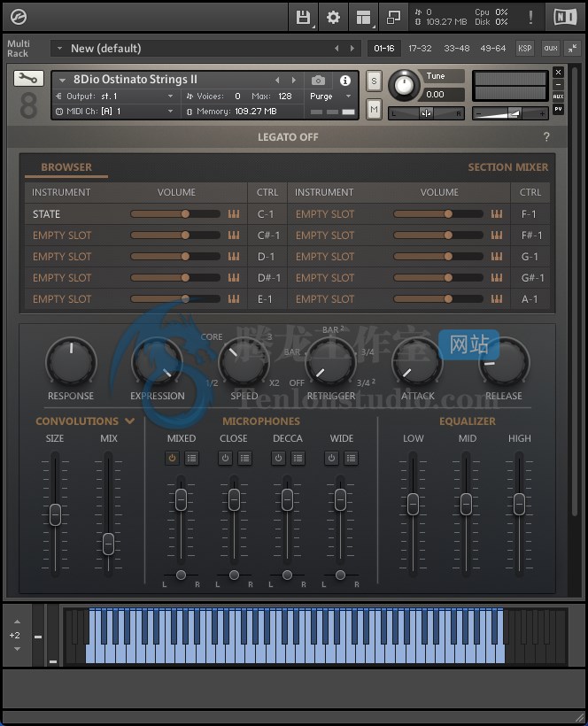
Task: Shift keyboard octave up arrow
Action: (x=17, y=622)
